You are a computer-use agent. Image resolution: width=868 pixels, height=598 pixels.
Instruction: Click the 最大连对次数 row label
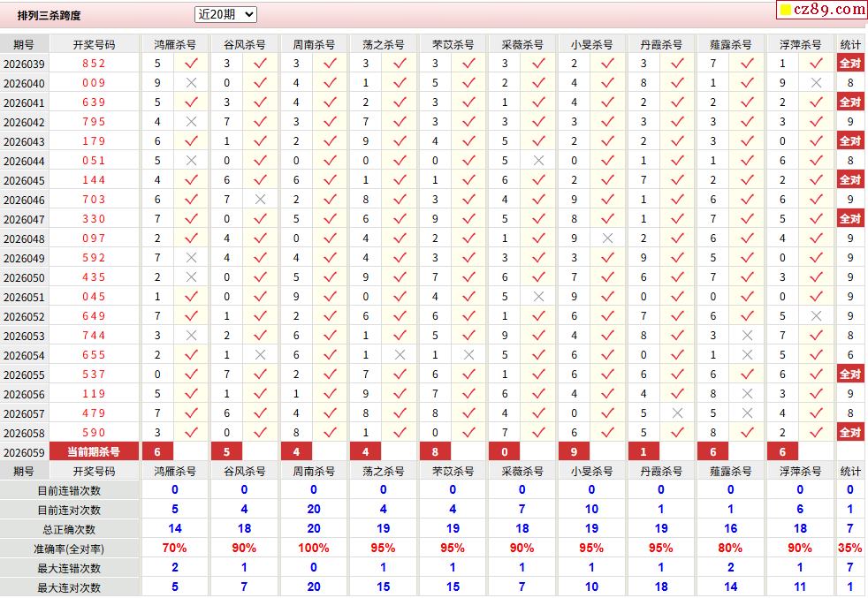click(69, 587)
